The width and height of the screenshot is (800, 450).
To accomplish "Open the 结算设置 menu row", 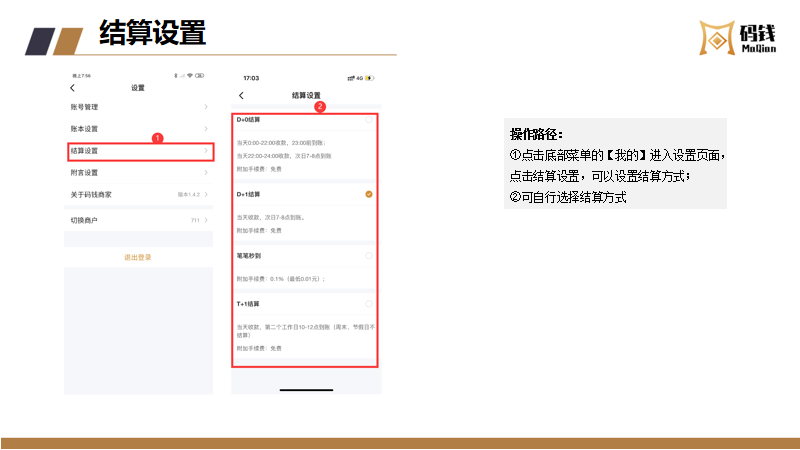I will click(x=138, y=151).
